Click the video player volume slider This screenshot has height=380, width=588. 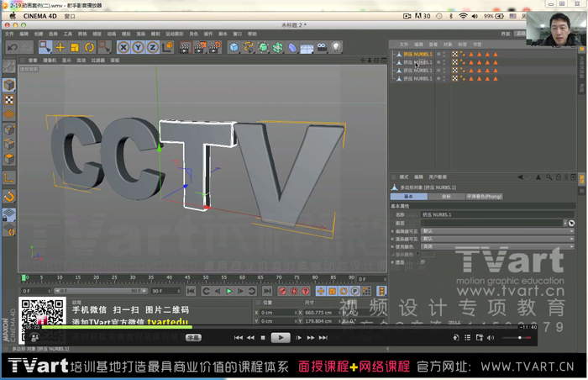point(517,338)
